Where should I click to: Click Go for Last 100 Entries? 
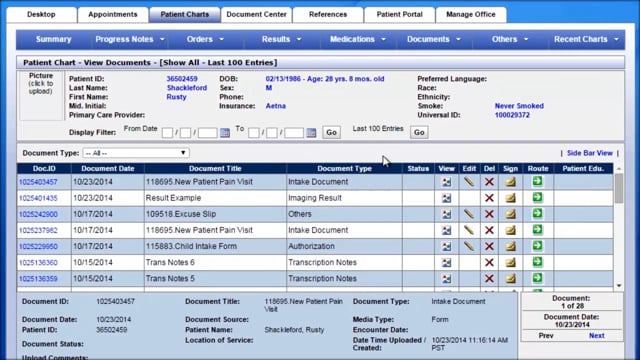point(419,132)
